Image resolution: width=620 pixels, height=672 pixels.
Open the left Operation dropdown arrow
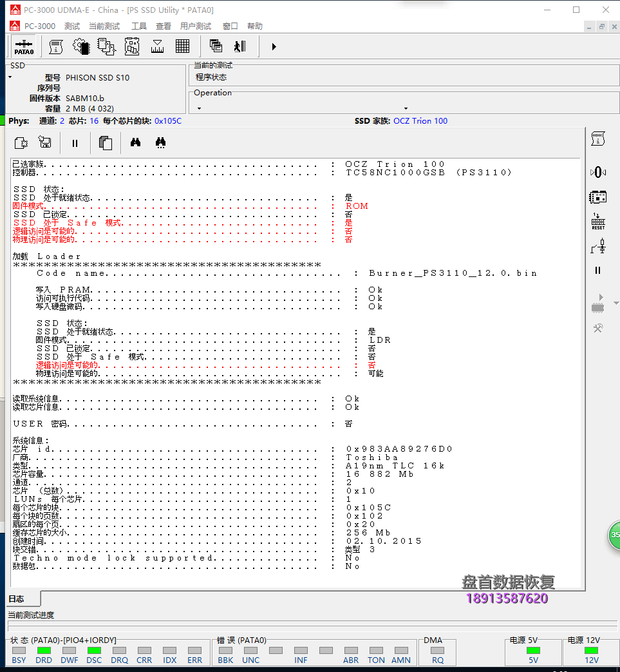click(199, 108)
